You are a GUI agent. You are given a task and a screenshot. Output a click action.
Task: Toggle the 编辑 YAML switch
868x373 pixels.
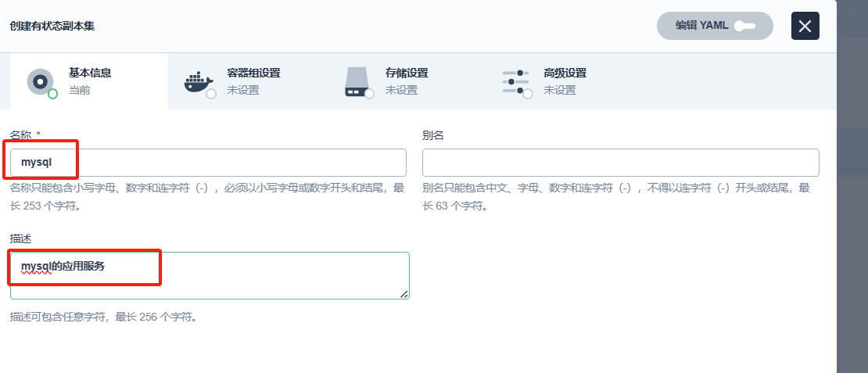[x=744, y=26]
